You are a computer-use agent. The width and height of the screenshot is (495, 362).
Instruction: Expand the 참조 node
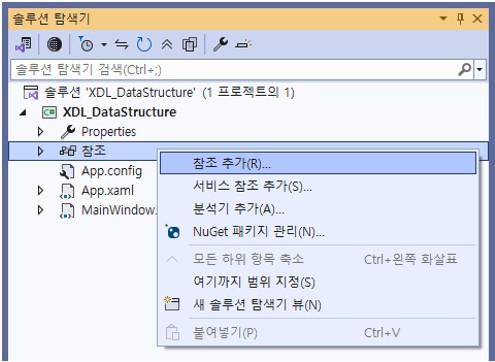coord(40,151)
